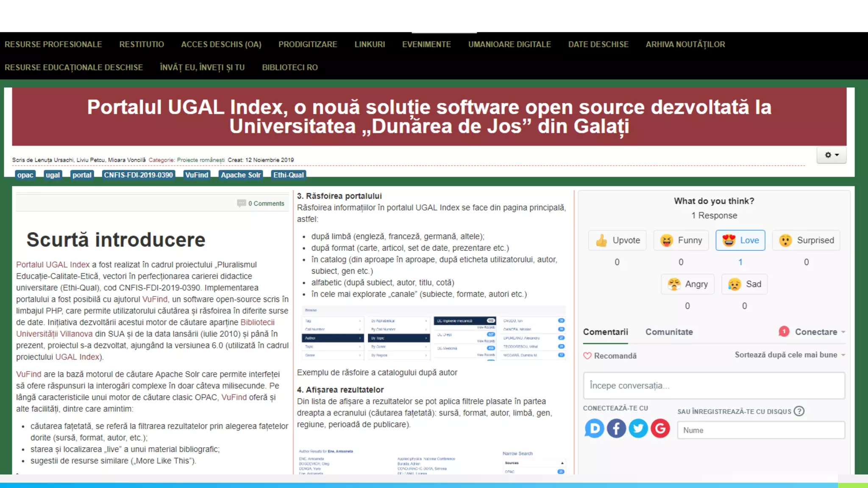
Task: Toggle the Surprised reaction
Action: pyautogui.click(x=806, y=240)
